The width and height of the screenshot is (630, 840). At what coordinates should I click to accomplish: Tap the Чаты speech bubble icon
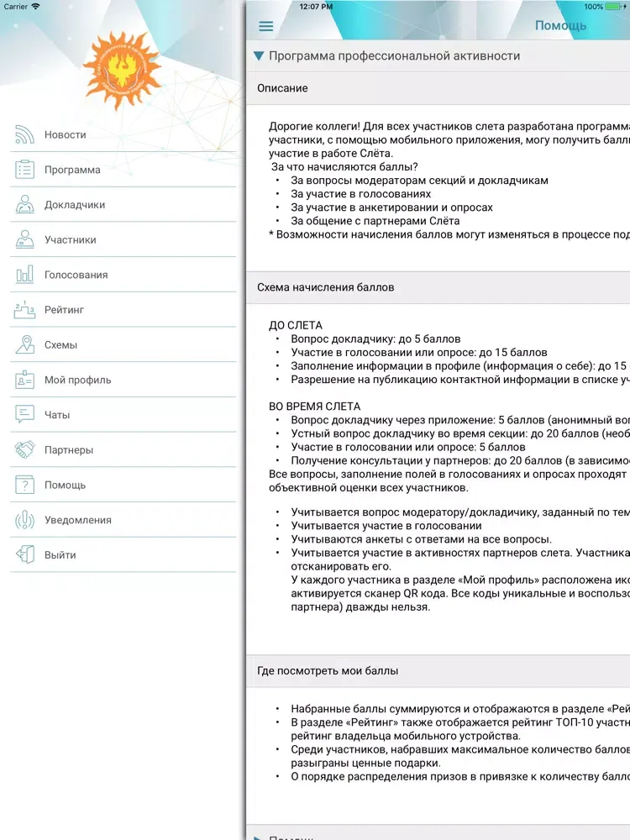24,414
